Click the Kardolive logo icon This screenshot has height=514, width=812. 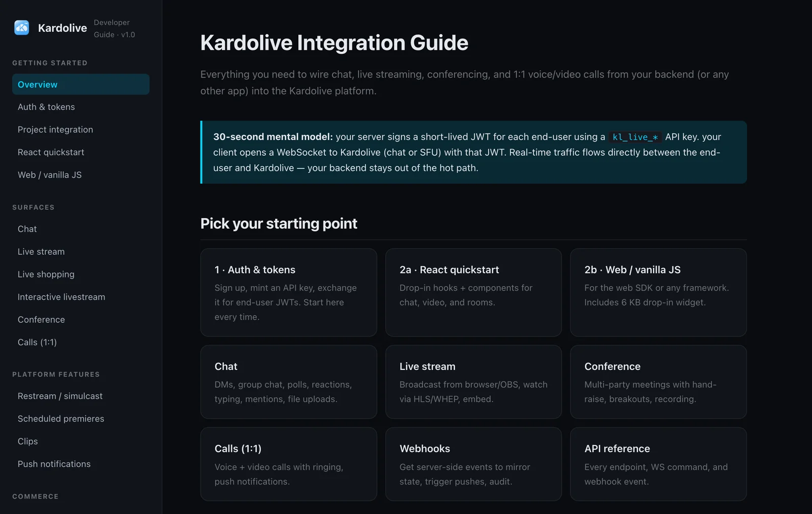tap(22, 27)
